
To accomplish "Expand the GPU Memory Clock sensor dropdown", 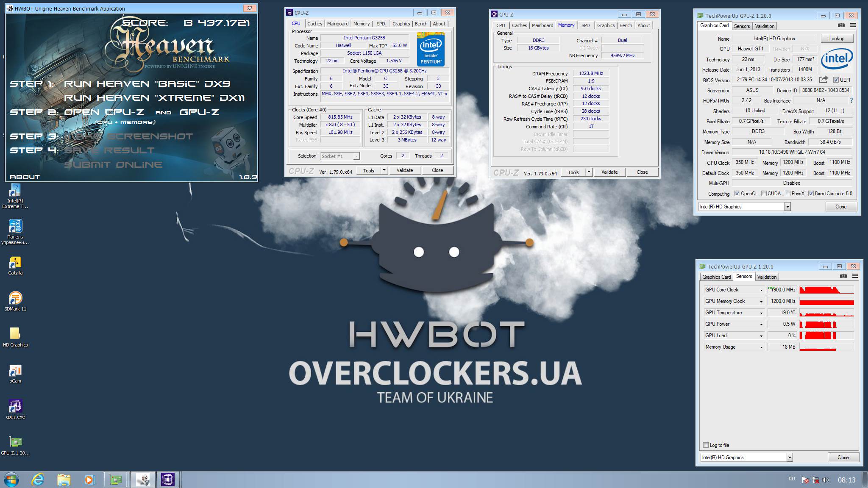I will coord(761,302).
